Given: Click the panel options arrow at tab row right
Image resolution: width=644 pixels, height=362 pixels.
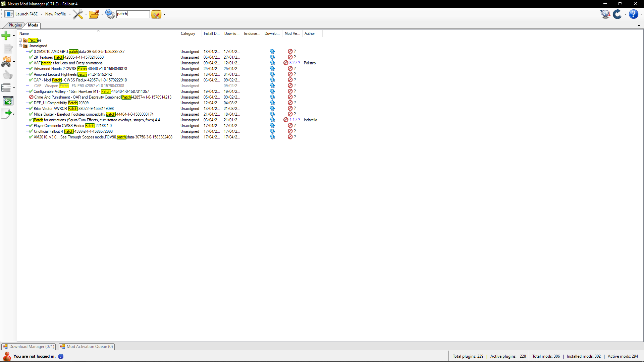Looking at the screenshot, I should pyautogui.click(x=639, y=25).
